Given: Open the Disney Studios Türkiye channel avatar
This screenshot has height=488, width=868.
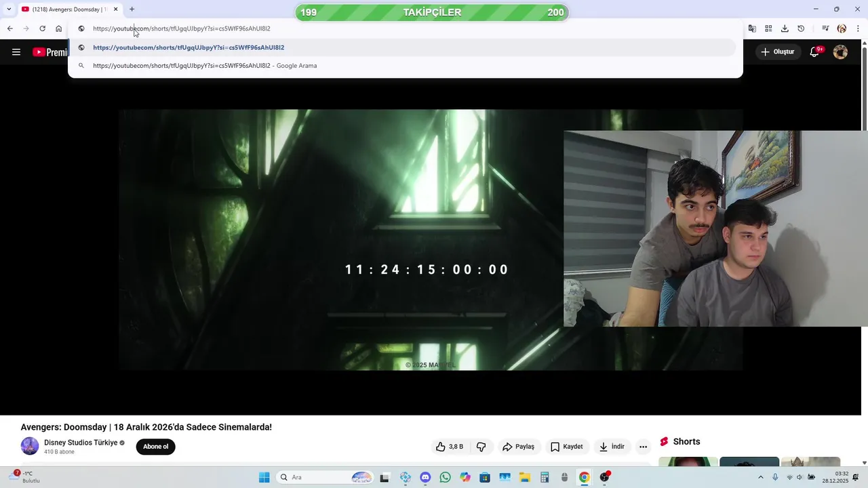Looking at the screenshot, I should click(x=30, y=446).
